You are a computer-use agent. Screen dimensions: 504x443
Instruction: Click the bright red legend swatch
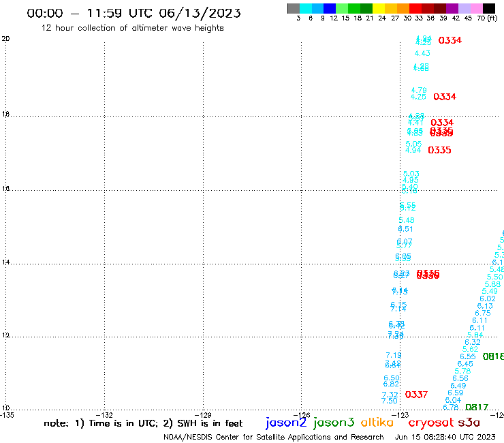tap(415, 8)
